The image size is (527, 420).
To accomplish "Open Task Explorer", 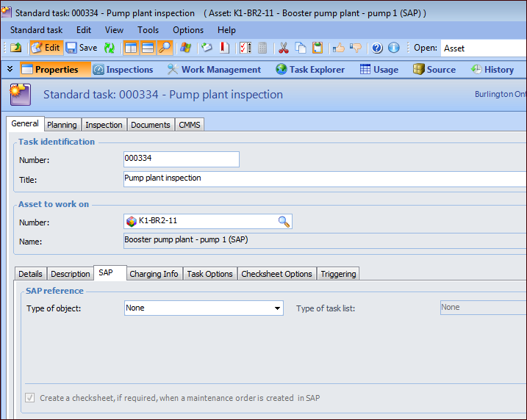I will click(x=310, y=70).
